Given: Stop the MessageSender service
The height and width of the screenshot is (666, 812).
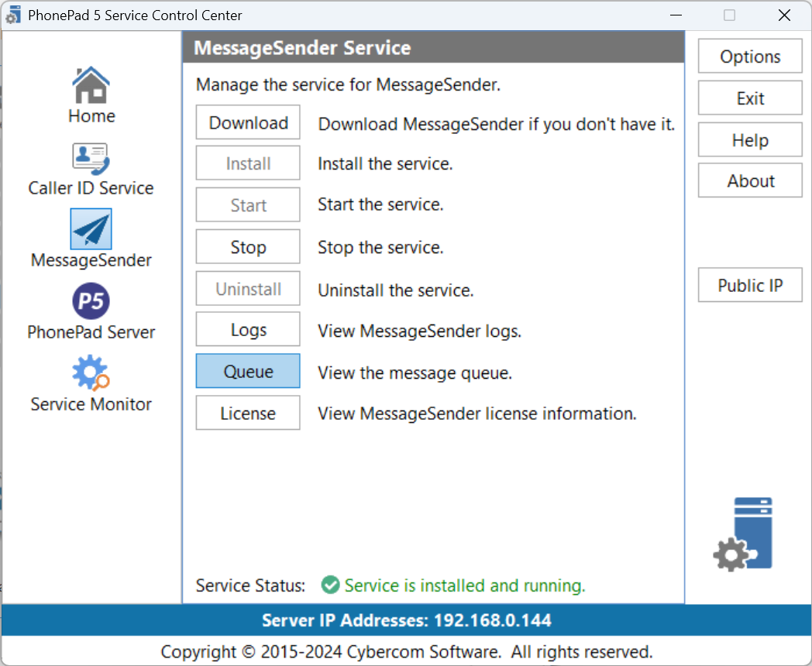Looking at the screenshot, I should (x=248, y=247).
